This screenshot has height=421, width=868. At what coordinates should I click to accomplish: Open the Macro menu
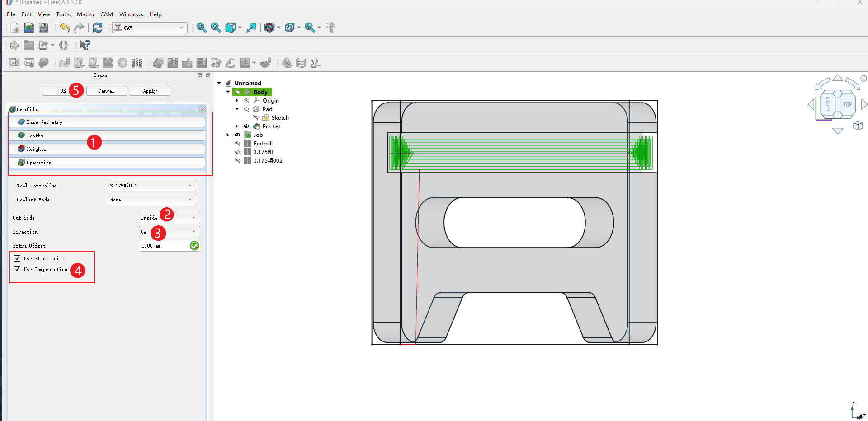[x=85, y=14]
